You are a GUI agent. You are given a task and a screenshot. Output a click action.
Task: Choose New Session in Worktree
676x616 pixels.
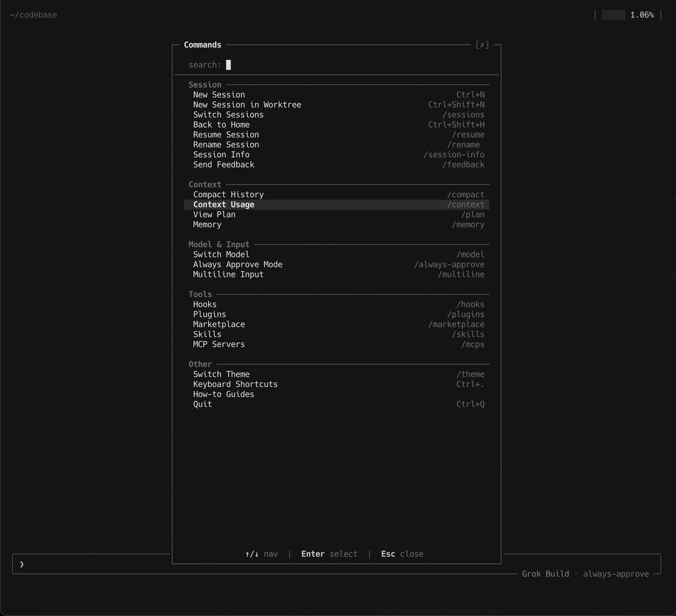click(x=336, y=105)
